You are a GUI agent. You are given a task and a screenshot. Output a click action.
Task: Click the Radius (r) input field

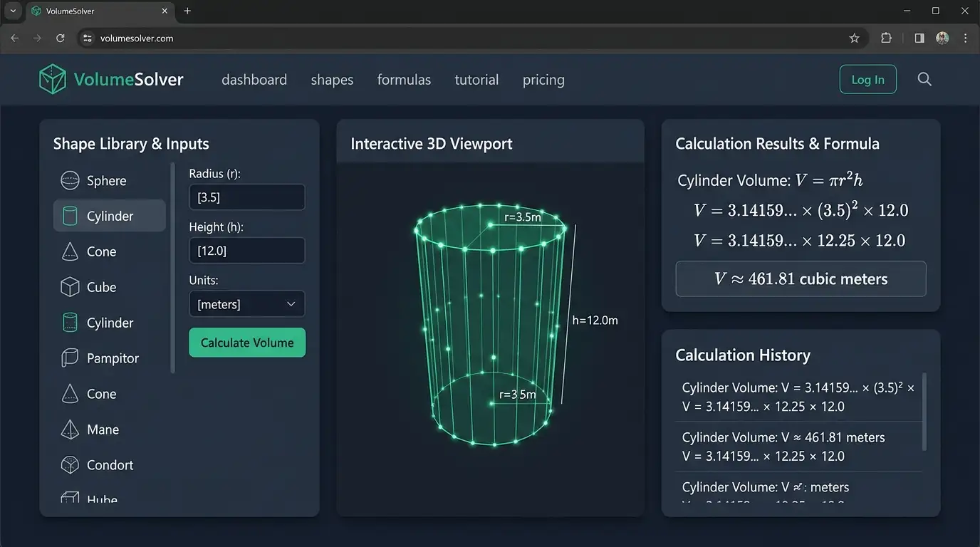tap(246, 197)
